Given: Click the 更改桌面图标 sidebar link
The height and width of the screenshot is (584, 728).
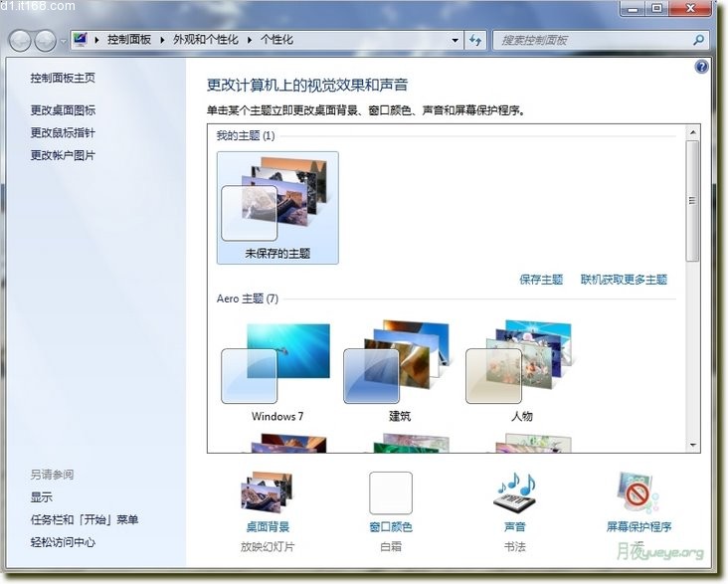Looking at the screenshot, I should [63, 110].
